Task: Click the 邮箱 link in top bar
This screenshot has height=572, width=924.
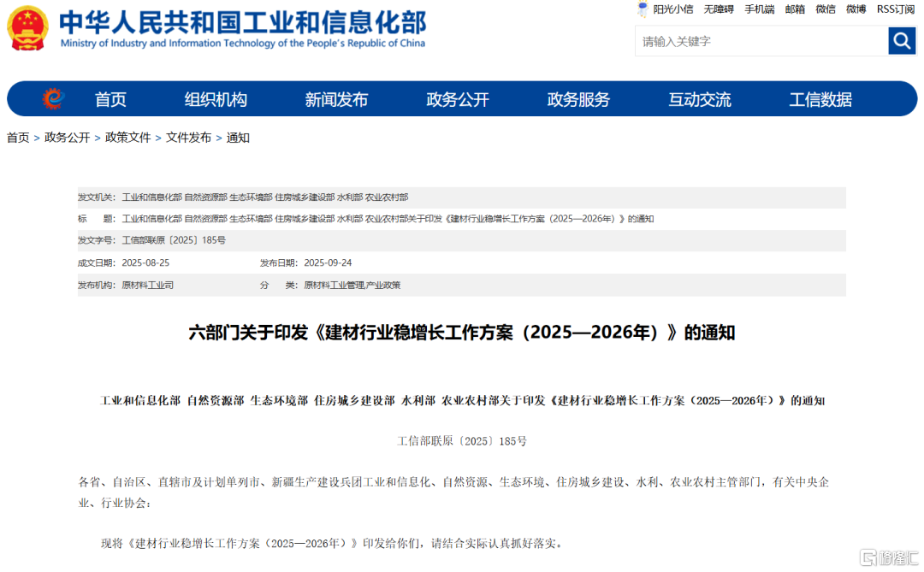Action: [x=795, y=9]
